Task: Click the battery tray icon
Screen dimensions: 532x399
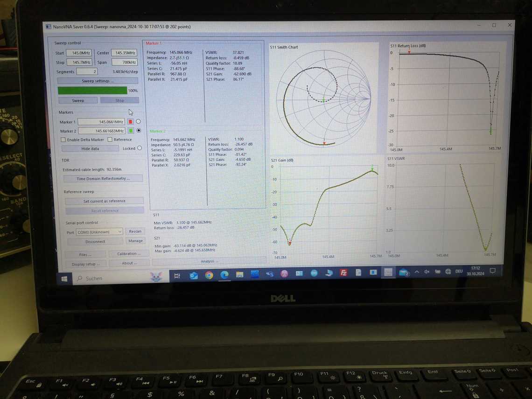Action: (x=438, y=272)
